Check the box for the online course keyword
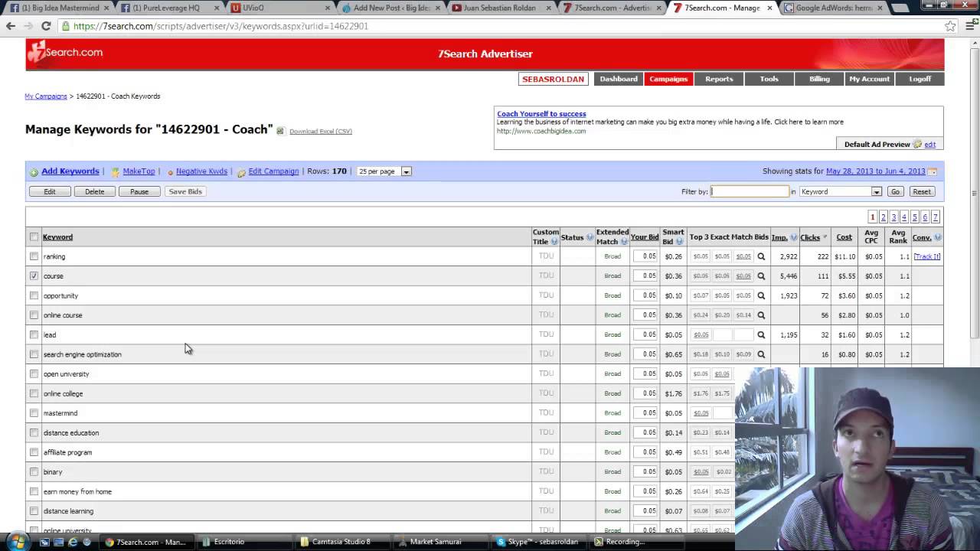This screenshot has height=551, width=980. pyautogui.click(x=34, y=315)
